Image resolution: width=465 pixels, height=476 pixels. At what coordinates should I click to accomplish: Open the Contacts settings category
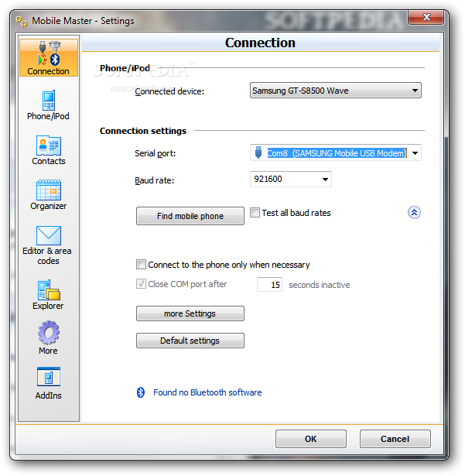pos(49,150)
